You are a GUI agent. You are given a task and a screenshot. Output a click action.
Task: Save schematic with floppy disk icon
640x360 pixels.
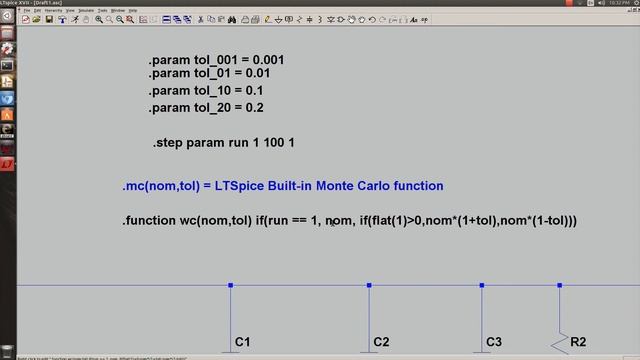pyautogui.click(x=49, y=20)
